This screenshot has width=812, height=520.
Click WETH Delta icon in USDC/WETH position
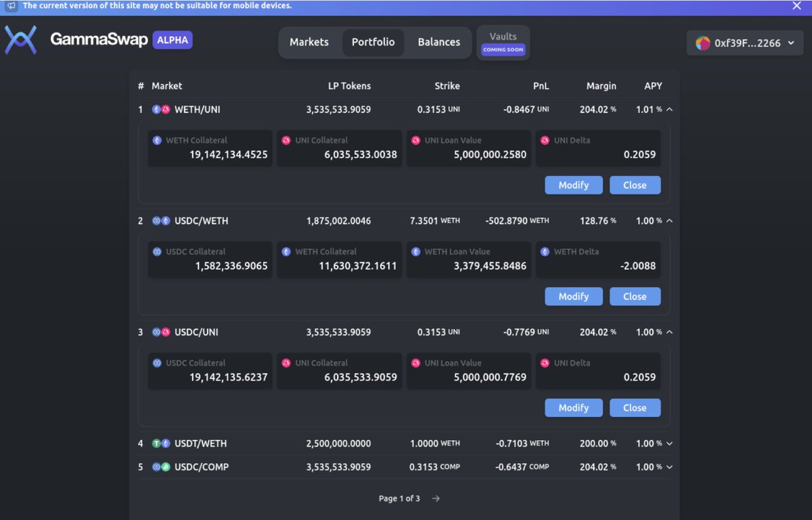click(545, 251)
